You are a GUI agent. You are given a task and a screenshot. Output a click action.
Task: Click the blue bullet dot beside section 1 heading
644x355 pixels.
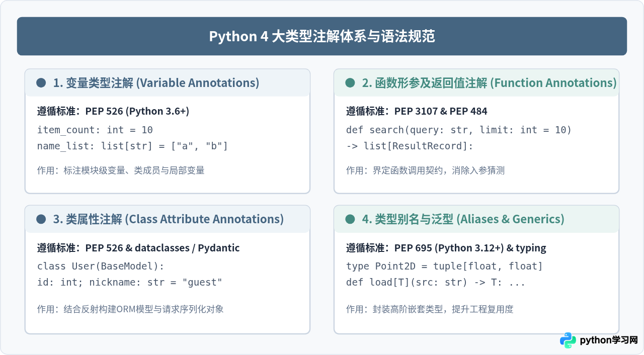pyautogui.click(x=41, y=83)
